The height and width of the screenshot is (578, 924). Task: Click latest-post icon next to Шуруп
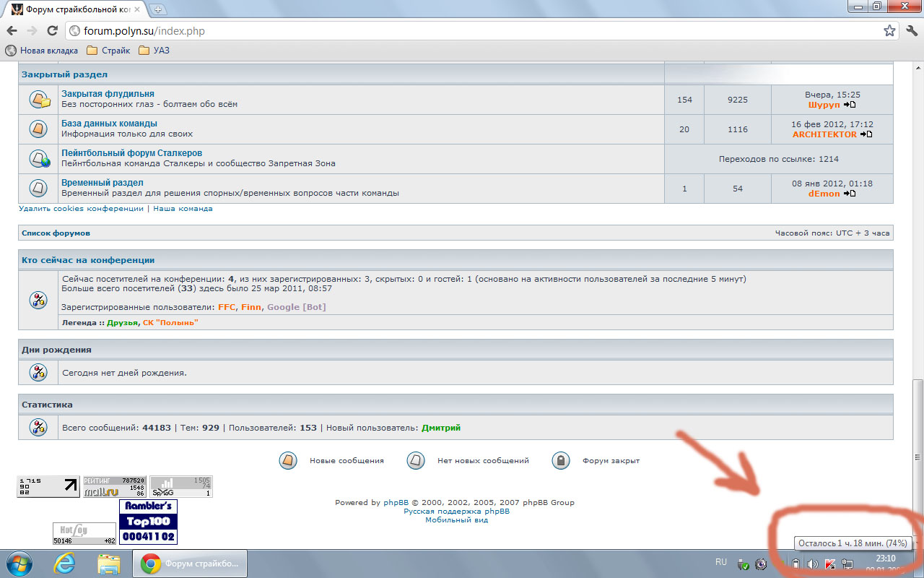tap(850, 105)
